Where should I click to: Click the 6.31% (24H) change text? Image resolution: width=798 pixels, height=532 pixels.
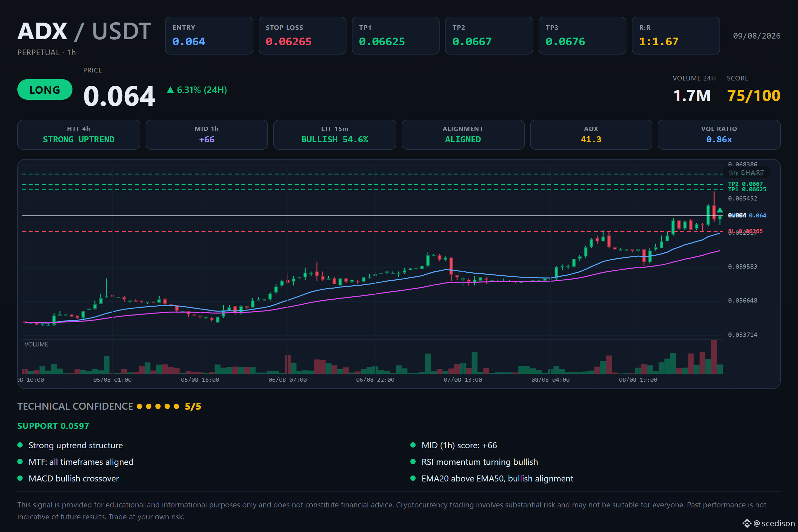(202, 90)
